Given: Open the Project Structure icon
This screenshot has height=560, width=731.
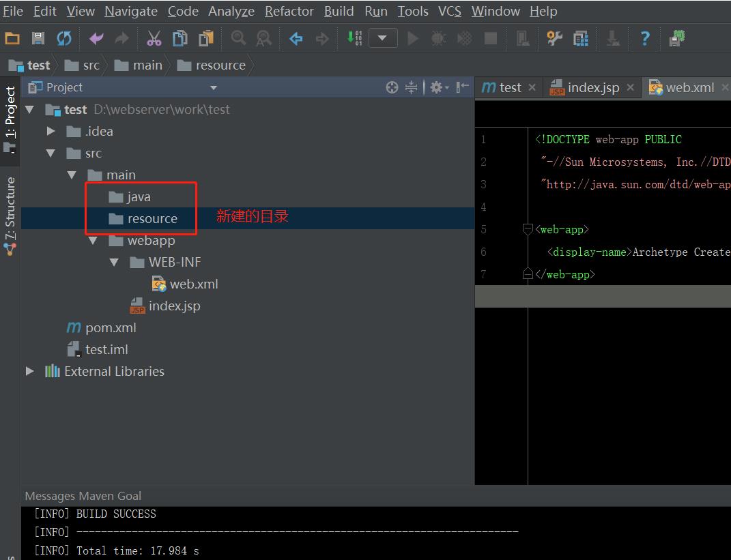Looking at the screenshot, I should 580,38.
